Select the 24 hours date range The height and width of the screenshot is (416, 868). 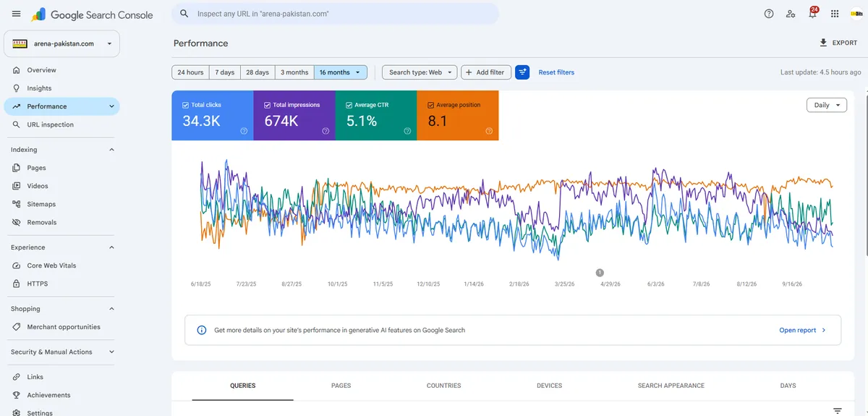tap(190, 72)
